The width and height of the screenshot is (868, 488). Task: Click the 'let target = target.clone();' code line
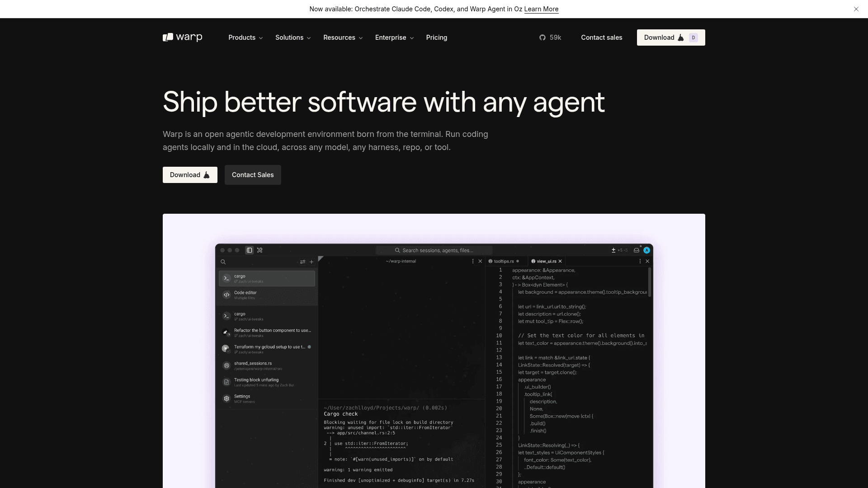[547, 372]
